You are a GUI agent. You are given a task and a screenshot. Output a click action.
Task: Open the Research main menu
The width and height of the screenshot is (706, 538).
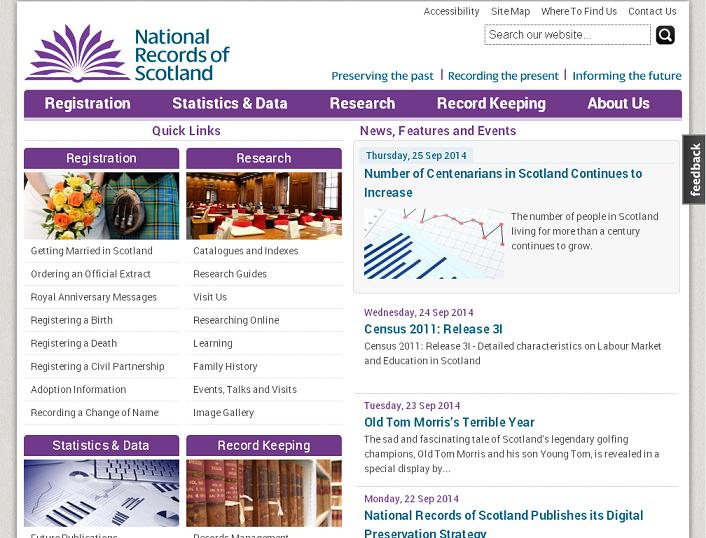362,104
